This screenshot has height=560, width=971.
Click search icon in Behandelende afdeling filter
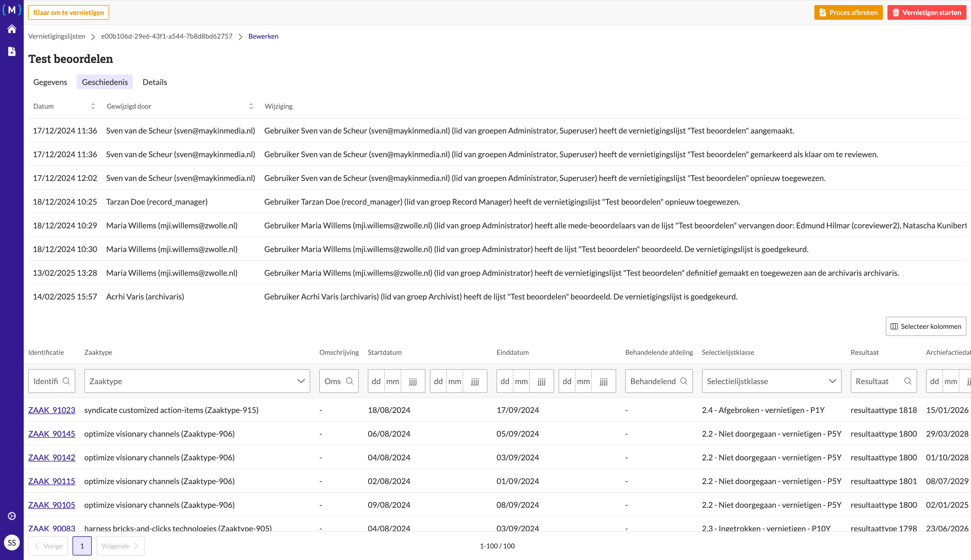click(x=684, y=381)
